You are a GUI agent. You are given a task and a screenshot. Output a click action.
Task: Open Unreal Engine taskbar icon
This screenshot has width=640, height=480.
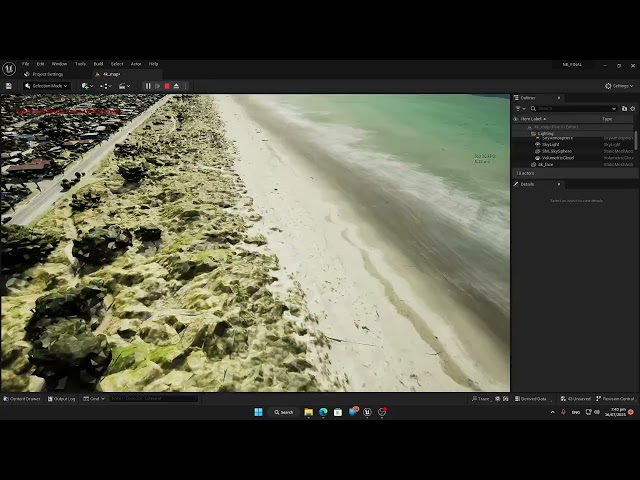pyautogui.click(x=367, y=412)
